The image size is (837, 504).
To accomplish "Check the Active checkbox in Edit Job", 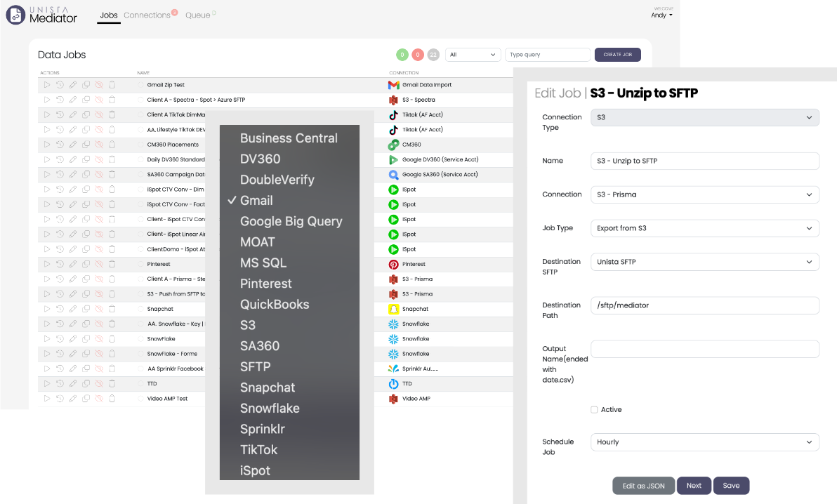I will click(x=594, y=409).
